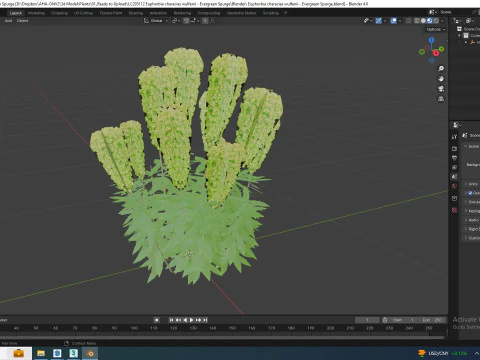Select wireframe viewport shading
Image resolution: width=480 pixels, height=360 pixels.
pyautogui.click(x=417, y=21)
